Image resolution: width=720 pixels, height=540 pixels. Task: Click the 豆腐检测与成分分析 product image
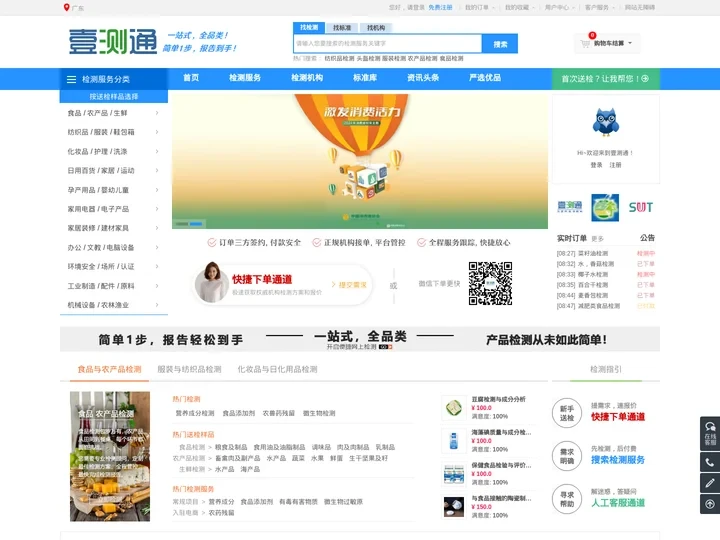tap(454, 407)
